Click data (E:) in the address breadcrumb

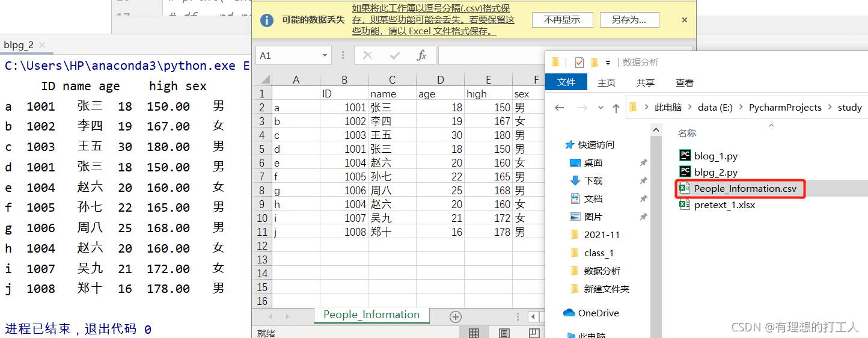(715, 108)
